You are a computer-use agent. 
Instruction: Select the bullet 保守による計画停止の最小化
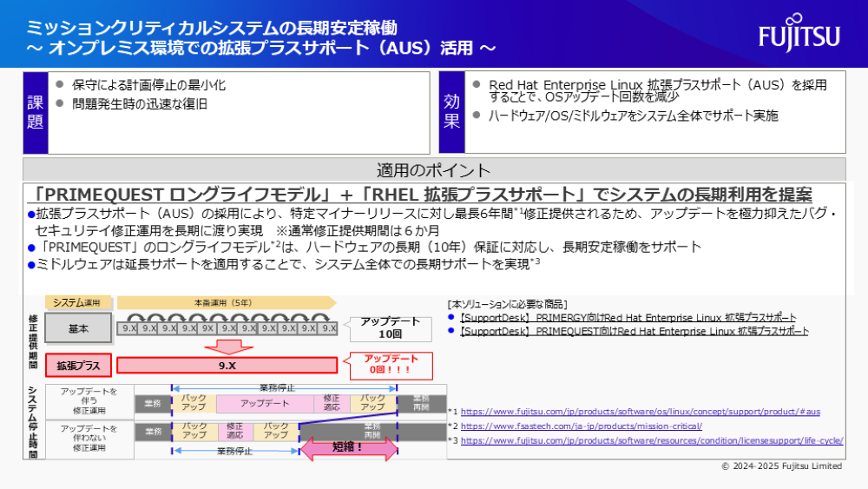pos(149,85)
